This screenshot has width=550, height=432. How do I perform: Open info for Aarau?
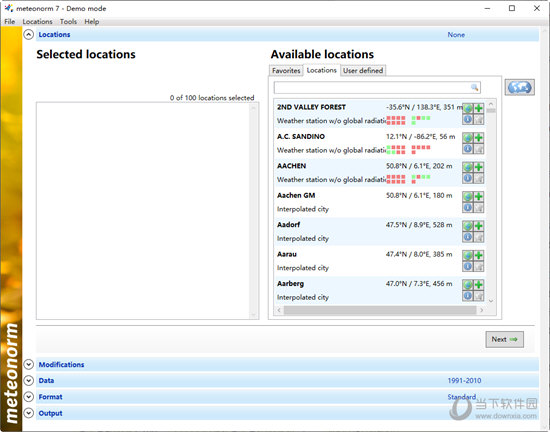(x=468, y=267)
